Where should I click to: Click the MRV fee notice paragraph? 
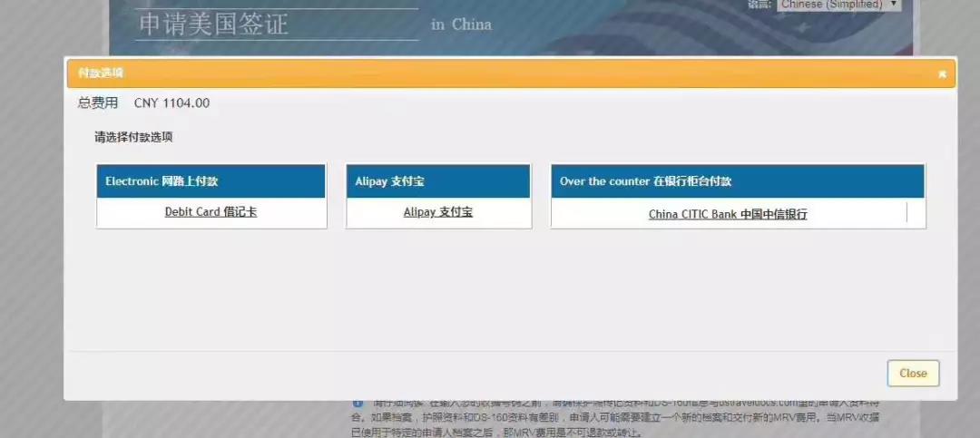(617, 417)
